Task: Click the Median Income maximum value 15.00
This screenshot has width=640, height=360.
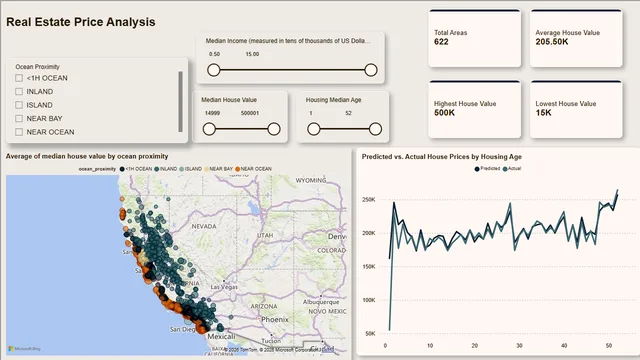Action: pos(252,54)
